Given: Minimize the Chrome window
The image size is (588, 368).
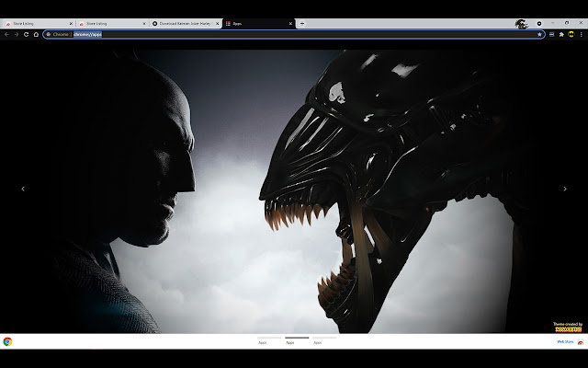Looking at the screenshot, I should click(553, 23).
